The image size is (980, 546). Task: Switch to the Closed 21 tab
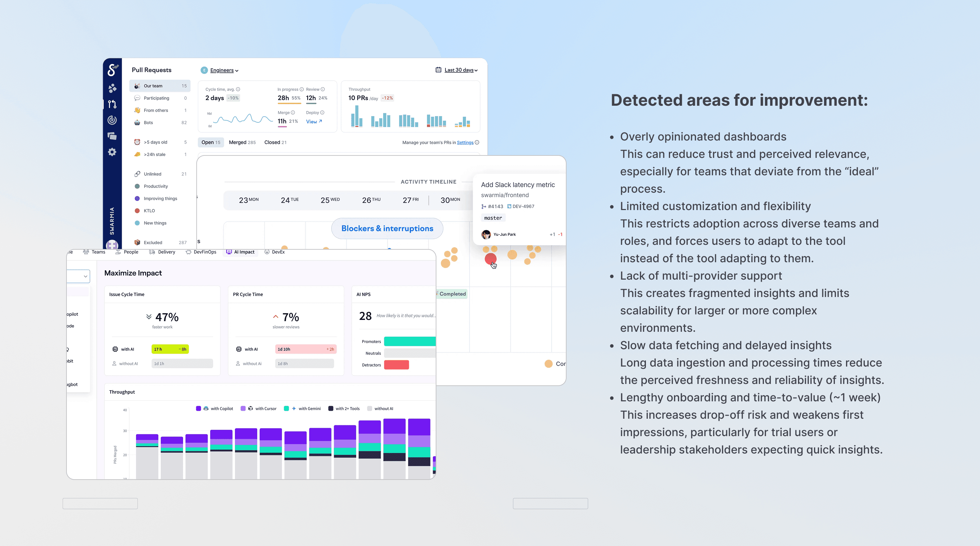click(x=275, y=143)
